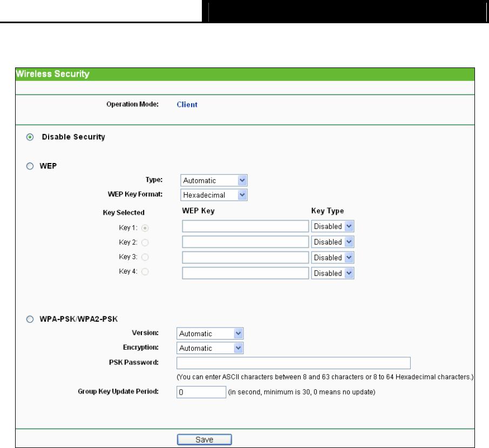Click the Operation Mode label
This screenshot has height=448, width=489.
click(133, 104)
